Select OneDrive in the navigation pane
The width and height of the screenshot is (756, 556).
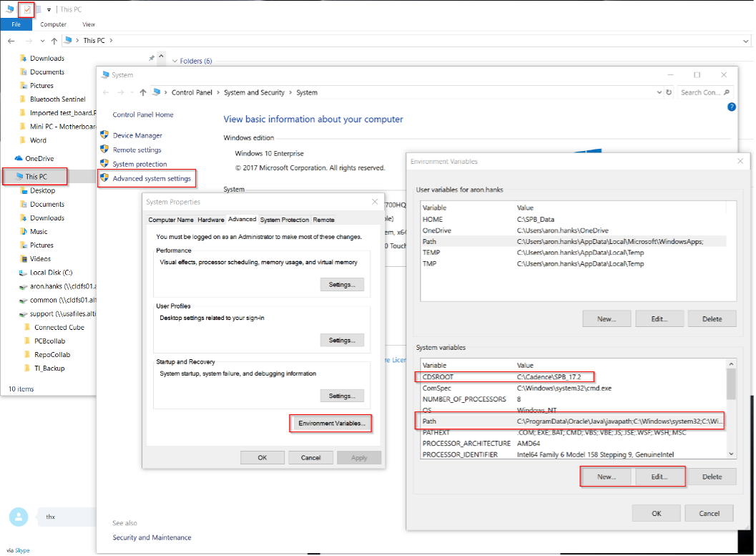click(x=39, y=158)
